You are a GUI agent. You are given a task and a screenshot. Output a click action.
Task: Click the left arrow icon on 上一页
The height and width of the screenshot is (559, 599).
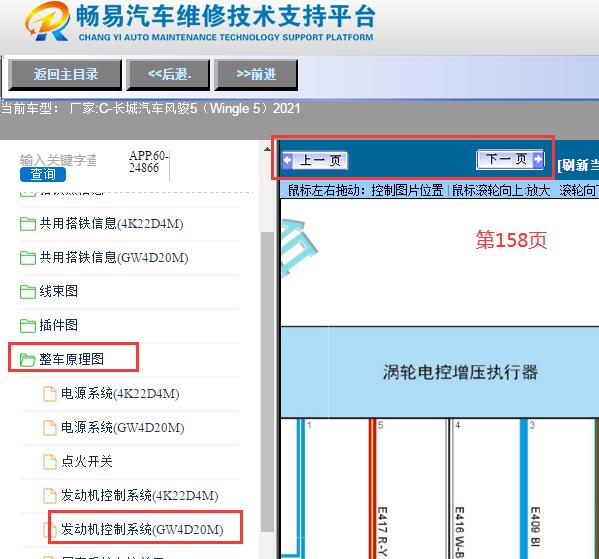pos(288,160)
